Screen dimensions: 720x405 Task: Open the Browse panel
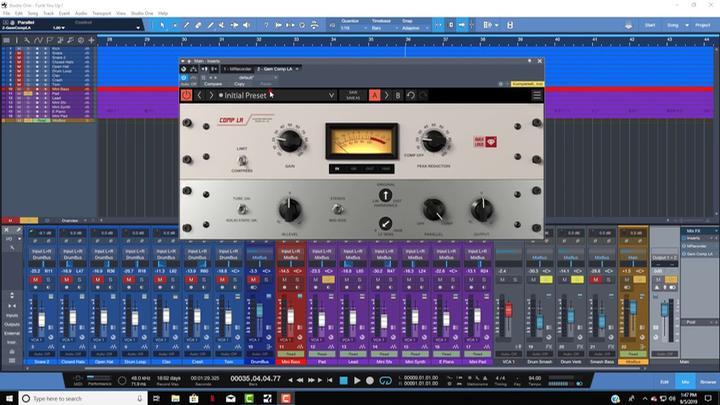708,382
